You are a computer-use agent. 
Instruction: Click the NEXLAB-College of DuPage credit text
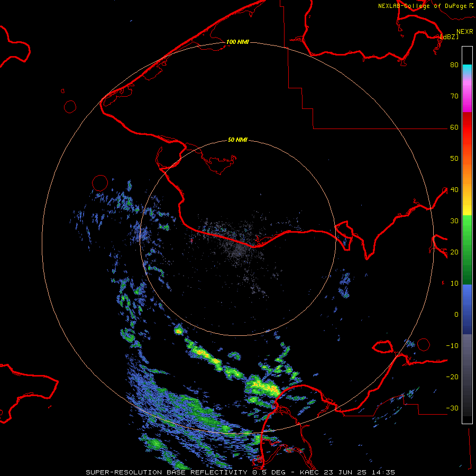tap(422, 6)
